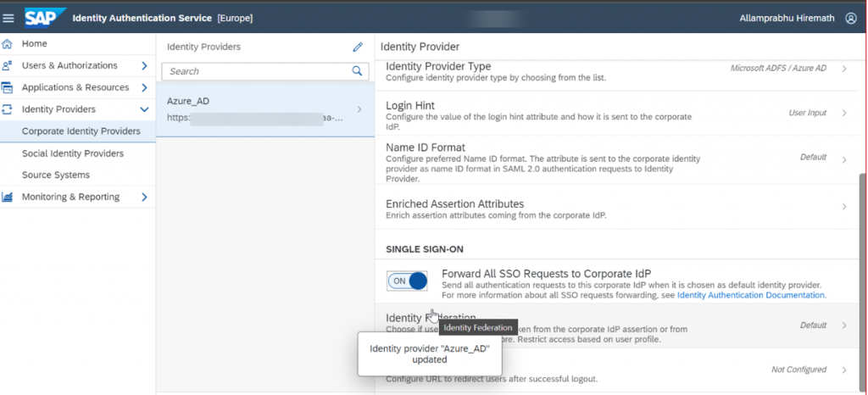Click the Identity Providers sidebar icon
This screenshot has width=868, height=395.
point(7,109)
